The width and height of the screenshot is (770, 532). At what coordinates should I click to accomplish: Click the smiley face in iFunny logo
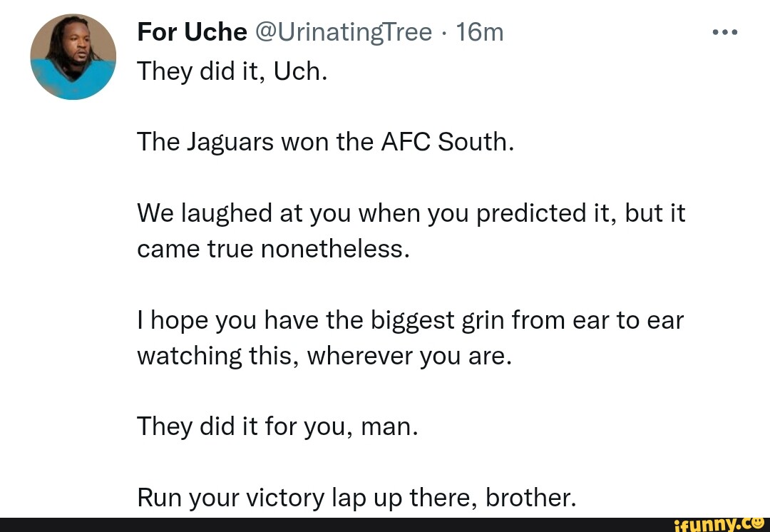tap(756, 523)
